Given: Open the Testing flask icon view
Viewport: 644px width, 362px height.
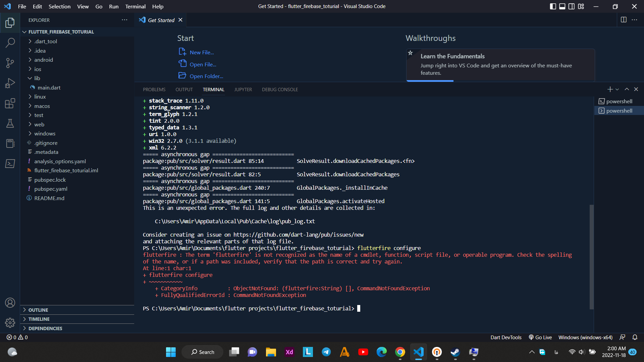Looking at the screenshot, I should [10, 123].
